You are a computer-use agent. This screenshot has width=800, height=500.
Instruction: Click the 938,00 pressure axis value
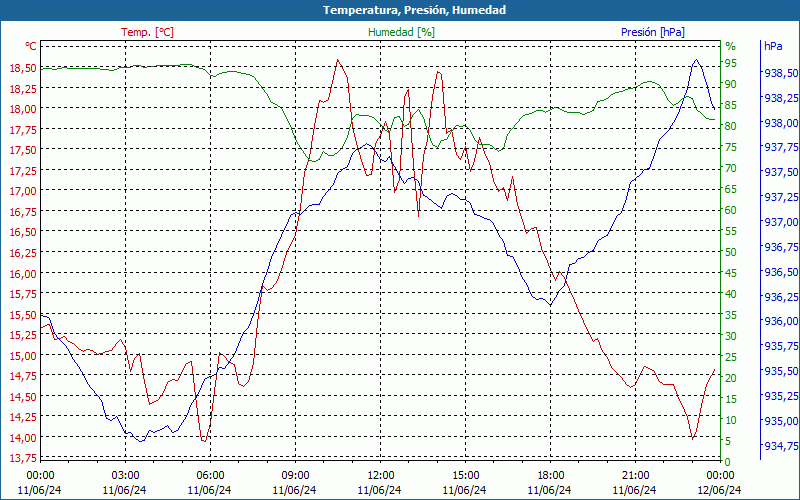(x=781, y=123)
